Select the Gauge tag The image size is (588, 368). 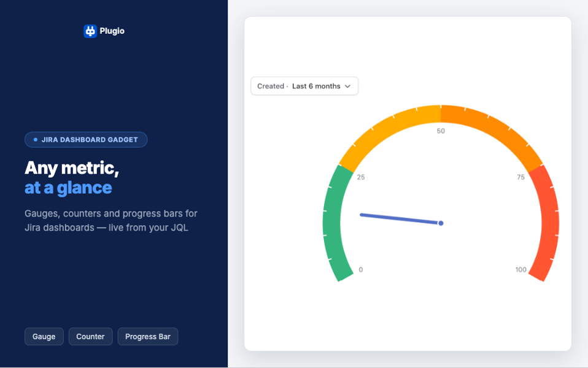click(x=44, y=337)
